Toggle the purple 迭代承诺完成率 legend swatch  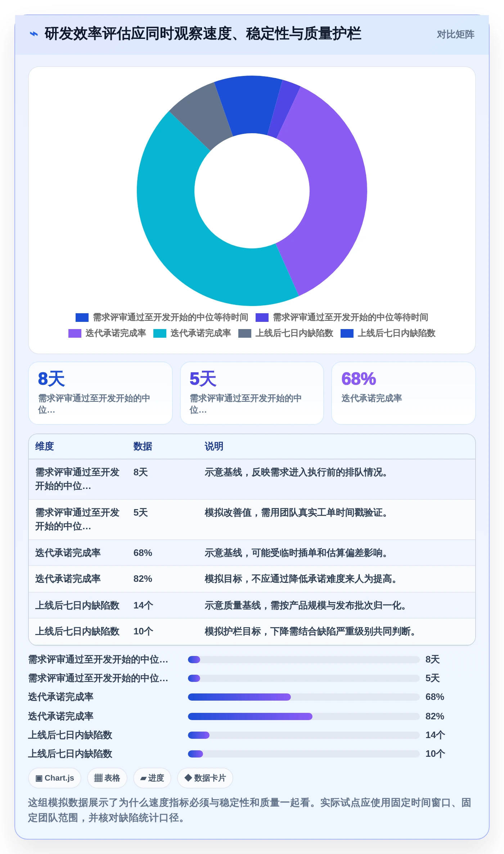tap(75, 333)
